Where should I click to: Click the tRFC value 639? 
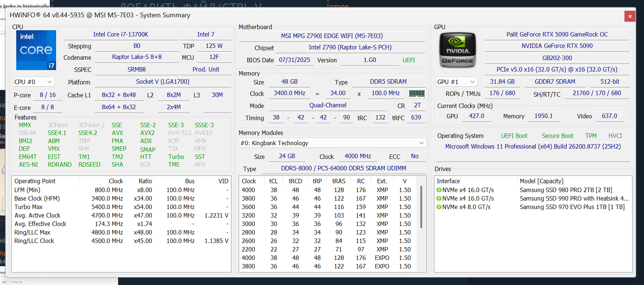click(416, 118)
